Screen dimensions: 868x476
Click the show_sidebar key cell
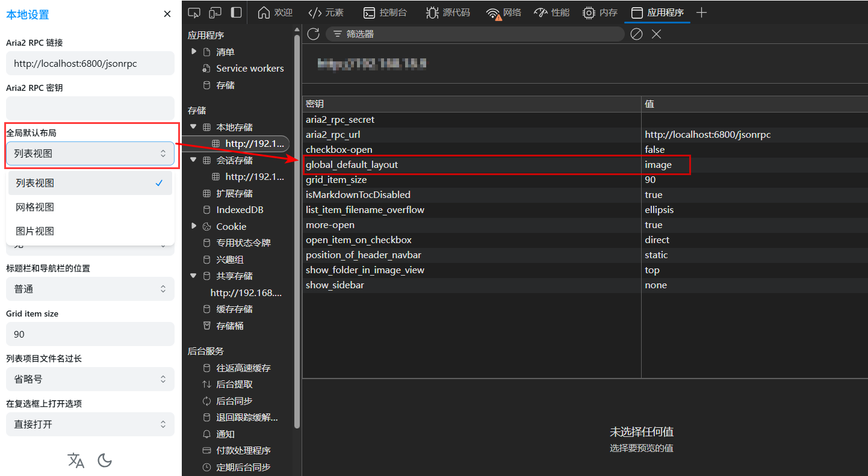(x=471, y=285)
